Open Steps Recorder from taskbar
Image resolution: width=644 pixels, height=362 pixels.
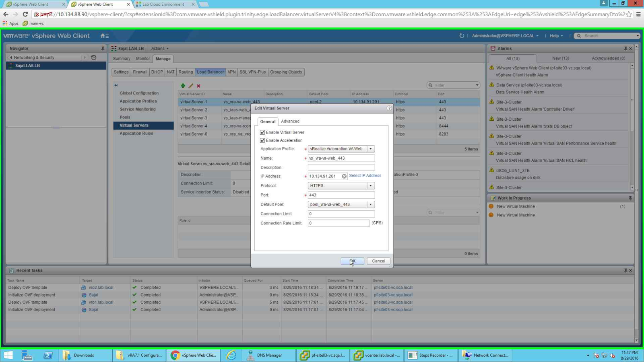431,355
